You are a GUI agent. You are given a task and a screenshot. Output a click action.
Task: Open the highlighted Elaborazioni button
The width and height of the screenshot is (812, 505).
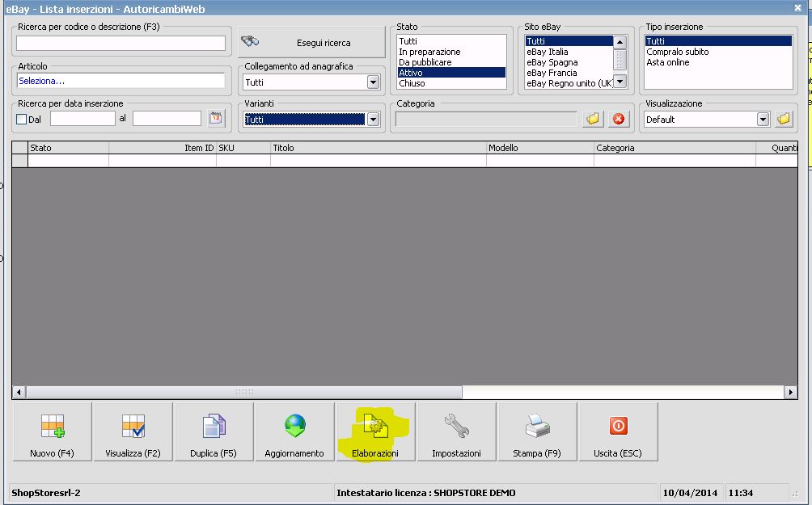(375, 431)
